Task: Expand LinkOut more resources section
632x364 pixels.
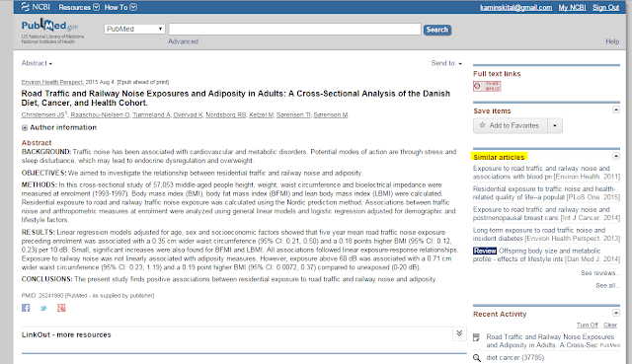Action: (459, 333)
